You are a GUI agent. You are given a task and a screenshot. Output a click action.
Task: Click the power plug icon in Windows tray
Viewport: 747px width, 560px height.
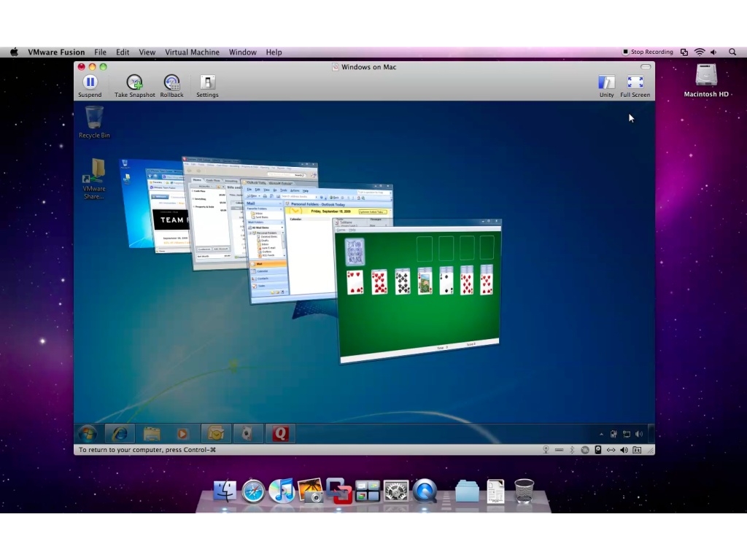[614, 435]
